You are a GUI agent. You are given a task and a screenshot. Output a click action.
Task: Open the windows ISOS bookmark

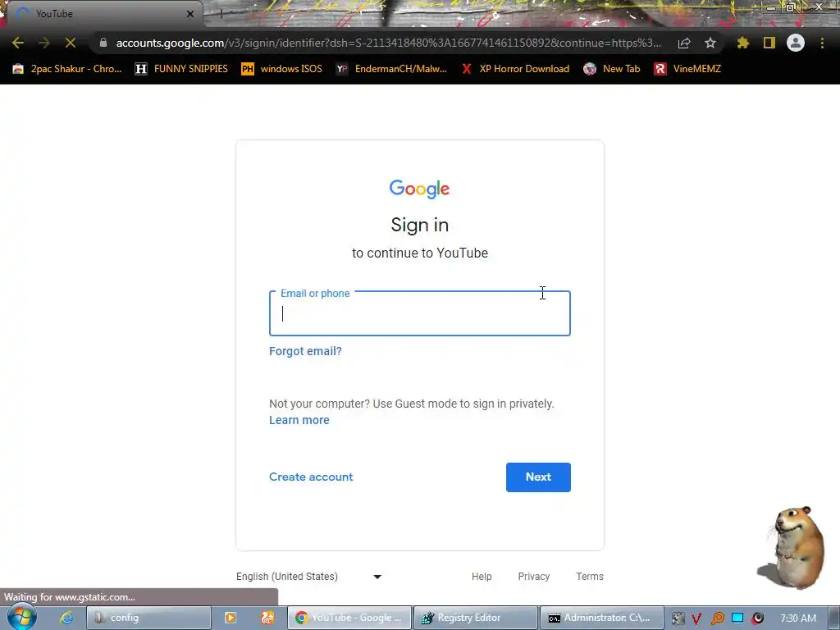click(282, 69)
